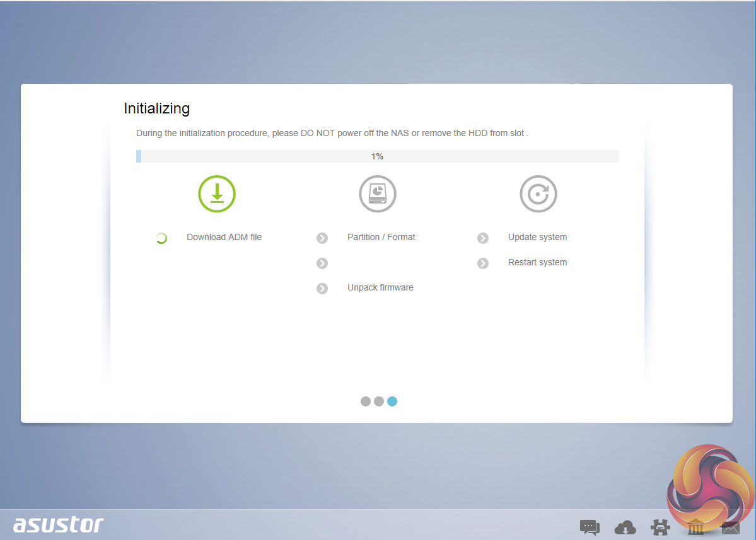Click the Initializing heading

point(157,108)
